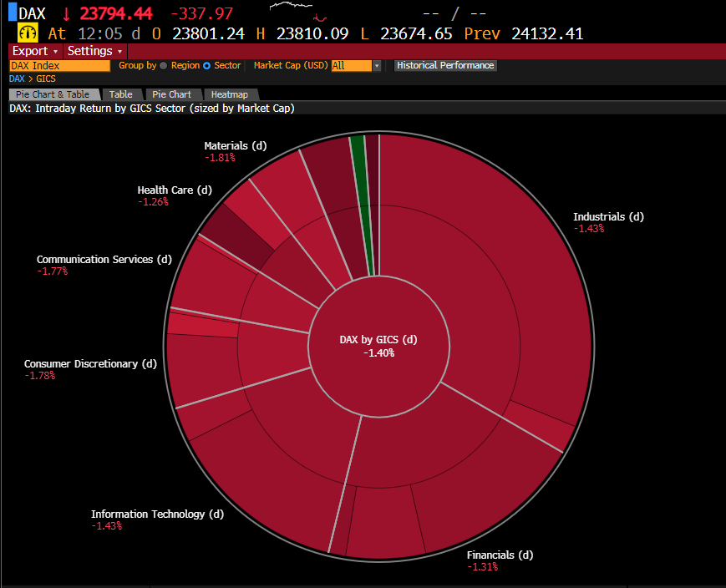Click the Industrials sector label

pyautogui.click(x=608, y=217)
